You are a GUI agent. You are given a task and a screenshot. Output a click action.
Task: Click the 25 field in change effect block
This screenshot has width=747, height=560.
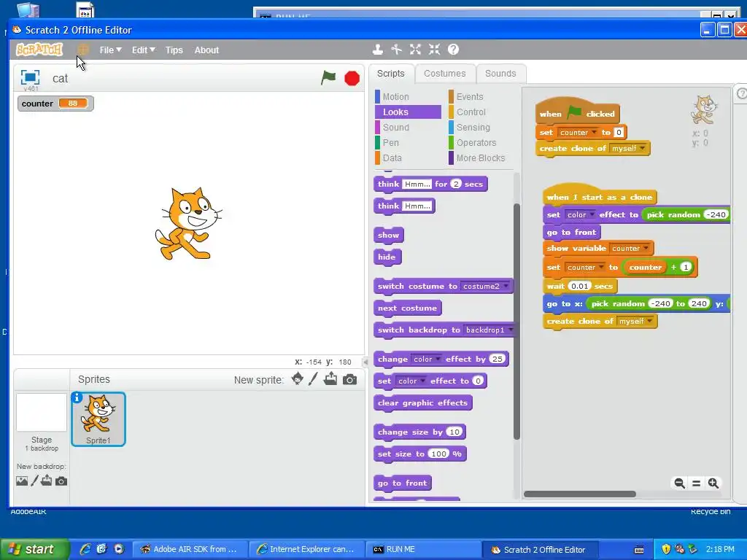coord(498,359)
